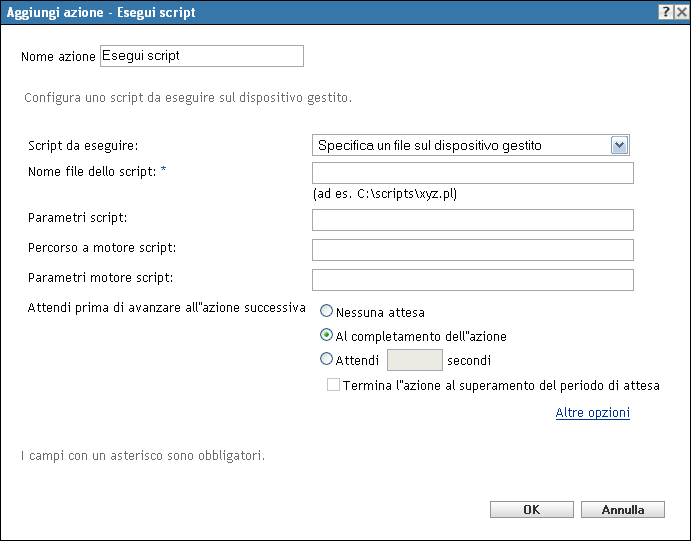Select the Nessuna attesa radio button

click(x=327, y=312)
